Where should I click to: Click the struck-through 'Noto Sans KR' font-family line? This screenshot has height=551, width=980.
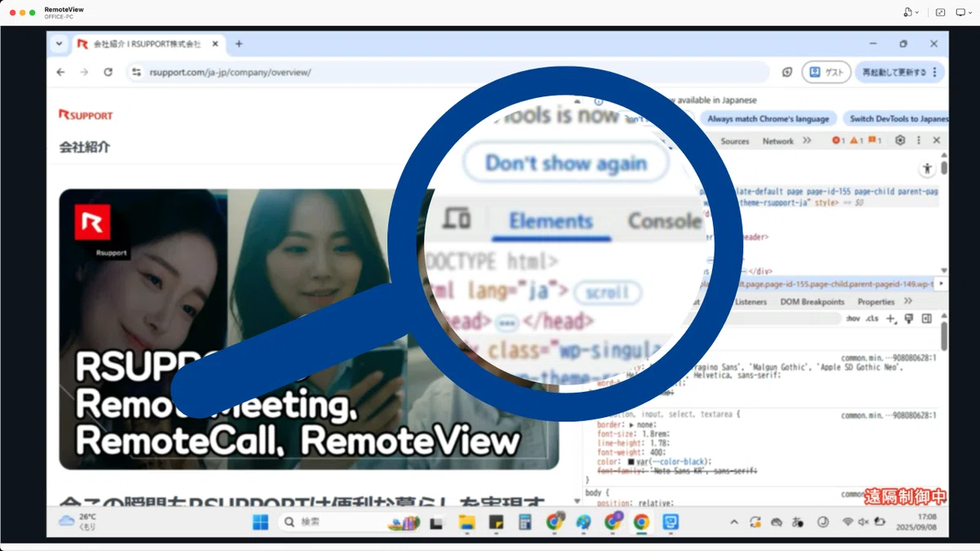pyautogui.click(x=678, y=471)
